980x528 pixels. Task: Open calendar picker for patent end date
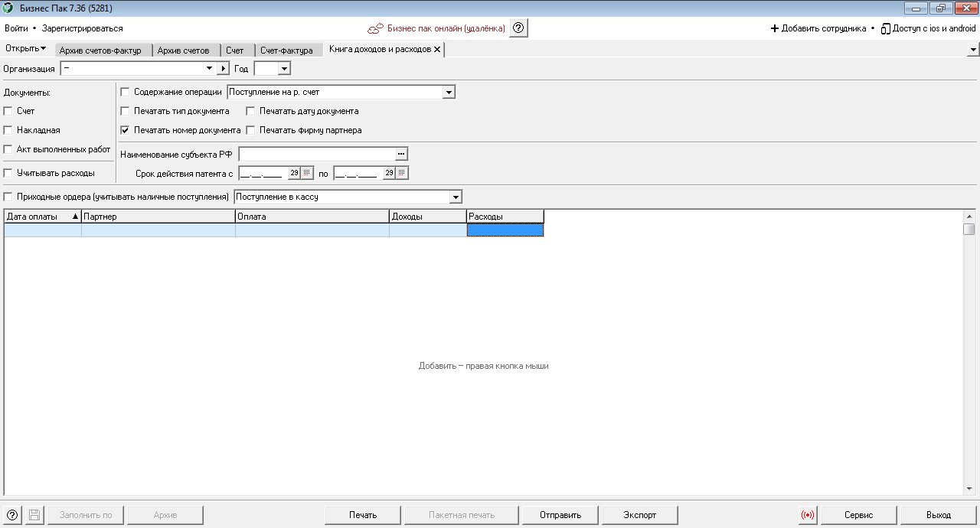coord(402,173)
